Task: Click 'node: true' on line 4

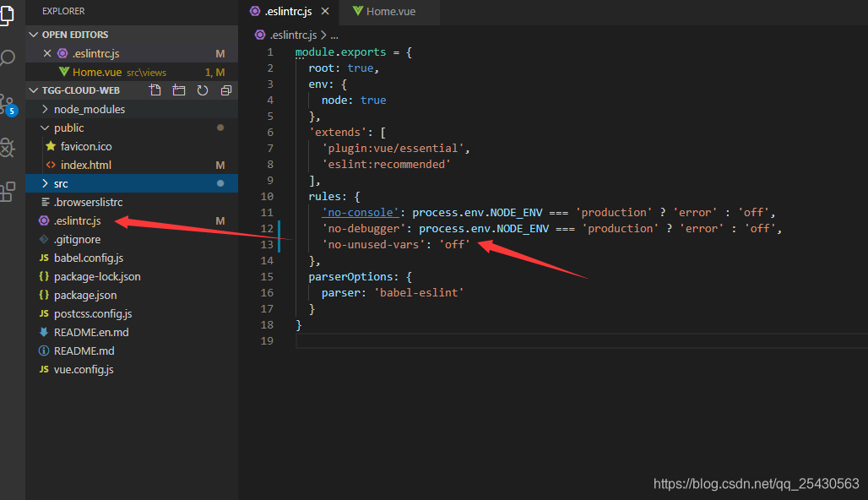Action: (x=354, y=101)
